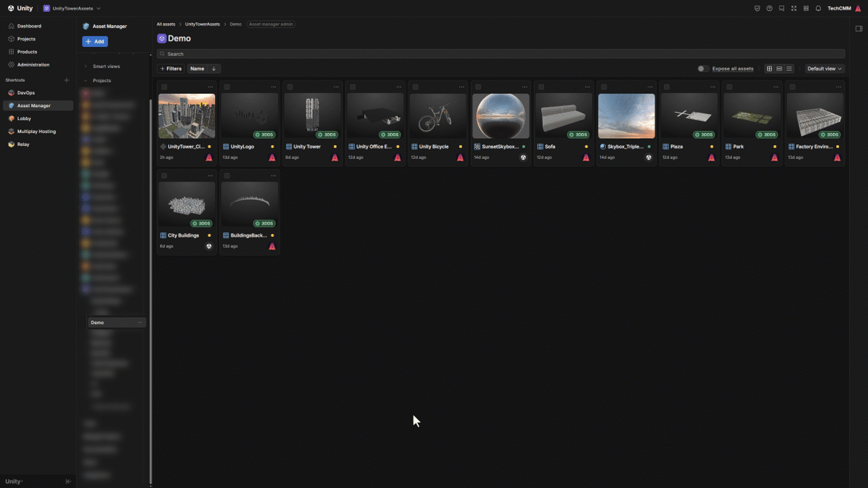This screenshot has height=488, width=868.
Task: Open the Lobby shortcut
Action: (24, 118)
